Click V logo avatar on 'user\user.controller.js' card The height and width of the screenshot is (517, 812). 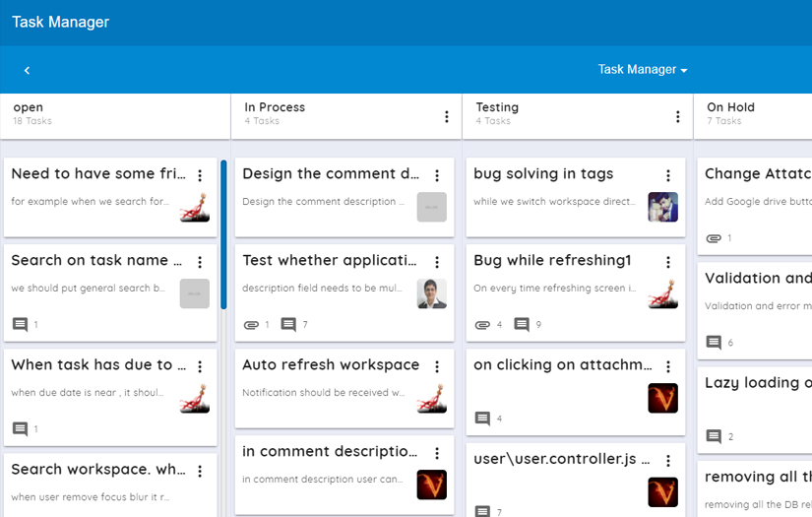(662, 492)
